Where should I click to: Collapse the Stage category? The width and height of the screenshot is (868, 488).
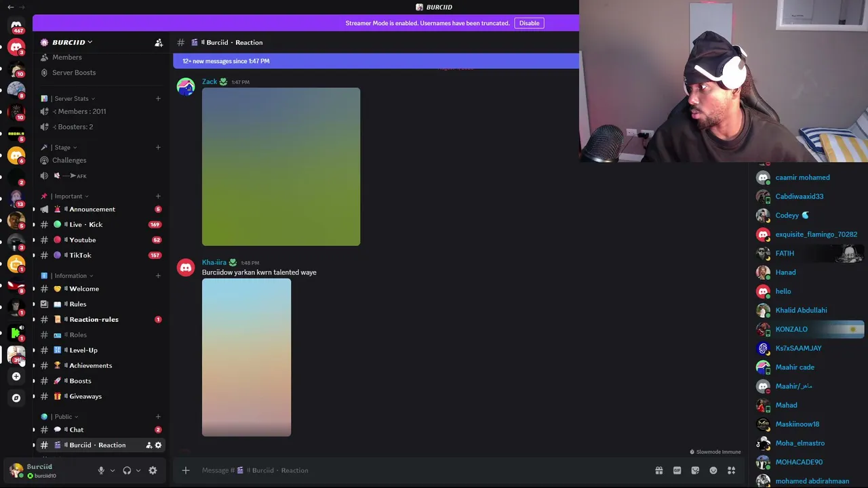point(59,147)
